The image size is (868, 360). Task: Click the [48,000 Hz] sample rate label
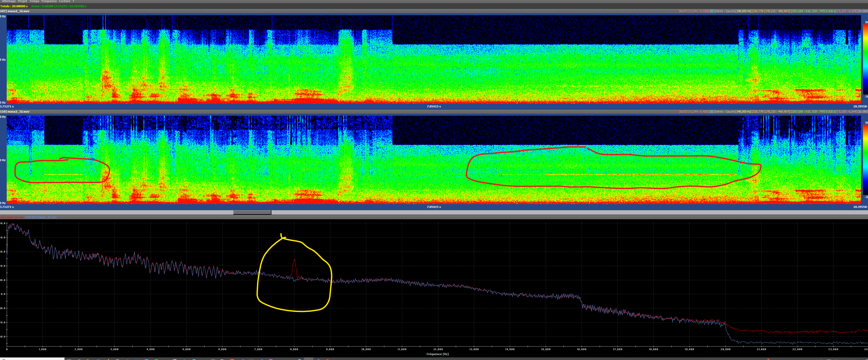pyautogui.click(x=744, y=11)
